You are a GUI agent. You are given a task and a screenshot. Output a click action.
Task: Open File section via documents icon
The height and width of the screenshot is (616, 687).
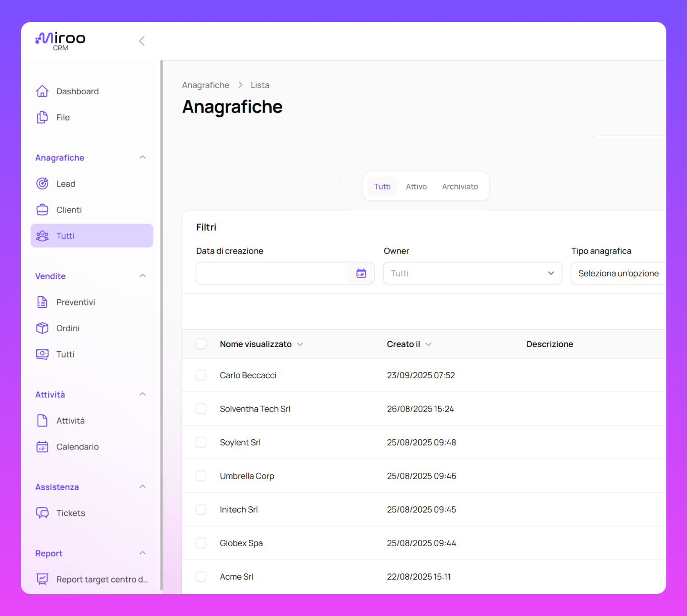click(x=43, y=117)
